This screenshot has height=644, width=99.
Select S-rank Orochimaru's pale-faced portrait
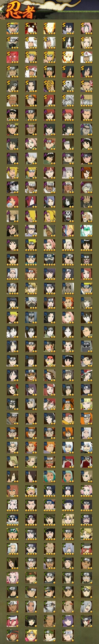(68, 43)
